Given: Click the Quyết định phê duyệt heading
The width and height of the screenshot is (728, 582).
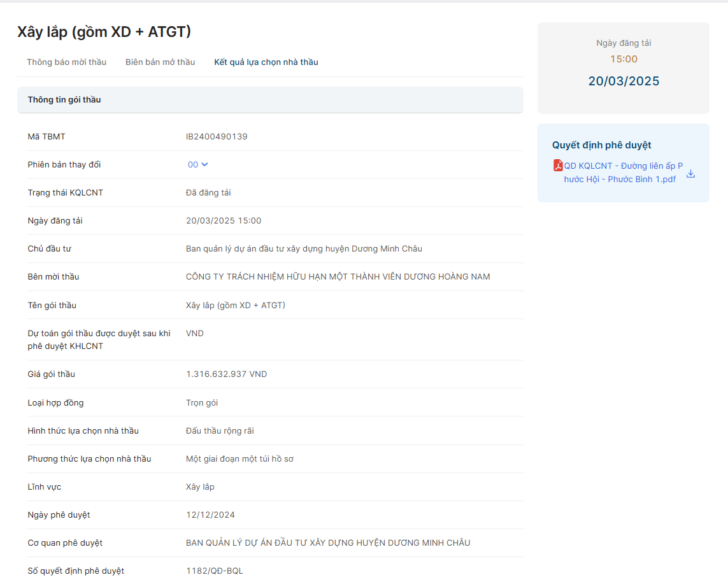Looking at the screenshot, I should 601,145.
